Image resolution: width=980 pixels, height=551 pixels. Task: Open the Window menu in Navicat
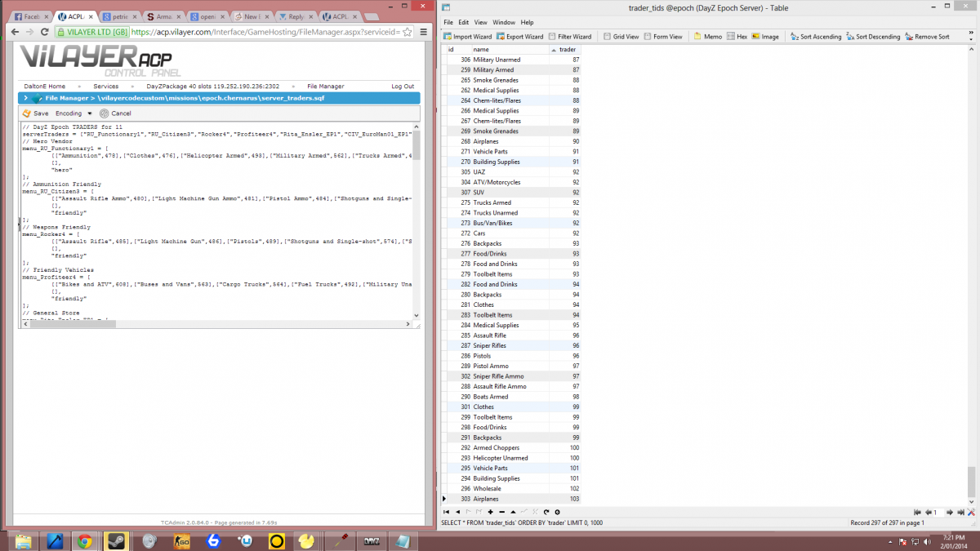[x=504, y=22]
